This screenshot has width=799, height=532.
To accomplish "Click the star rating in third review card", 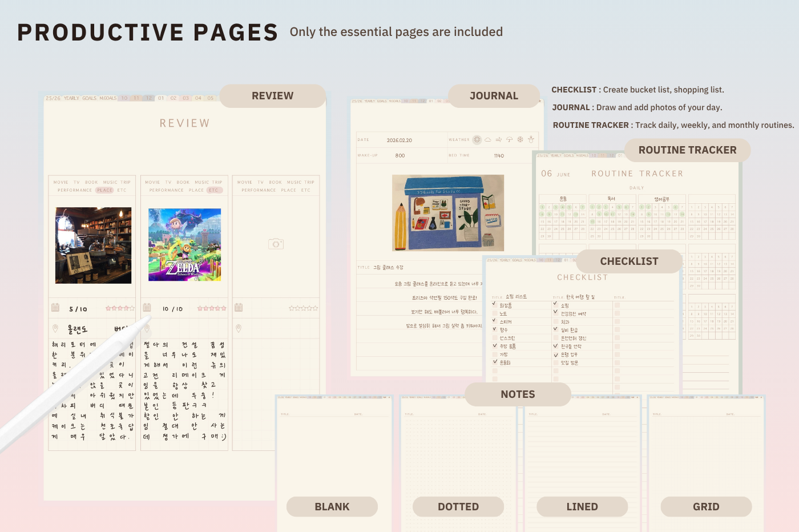I will pyautogui.click(x=303, y=308).
